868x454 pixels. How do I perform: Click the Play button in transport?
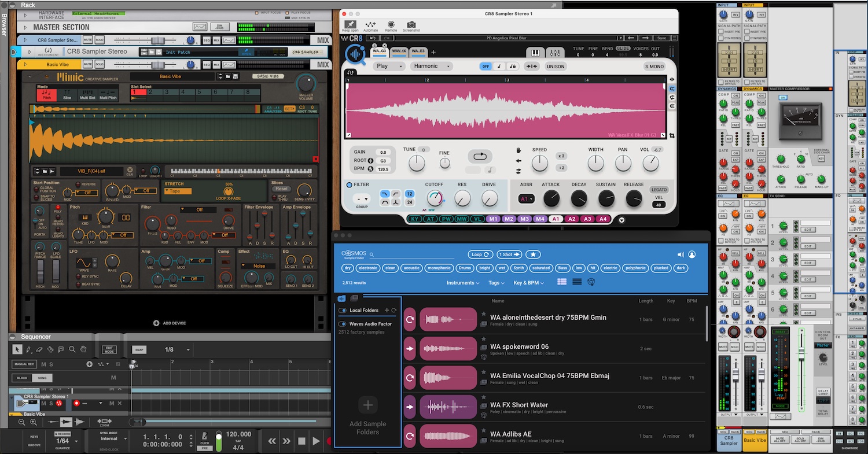[316, 441]
